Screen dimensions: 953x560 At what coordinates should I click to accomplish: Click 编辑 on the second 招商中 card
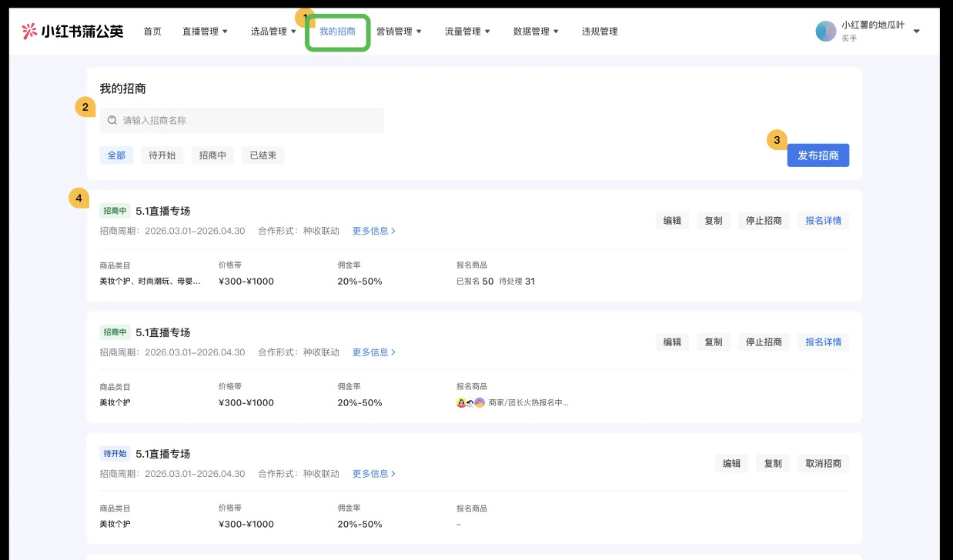(672, 342)
